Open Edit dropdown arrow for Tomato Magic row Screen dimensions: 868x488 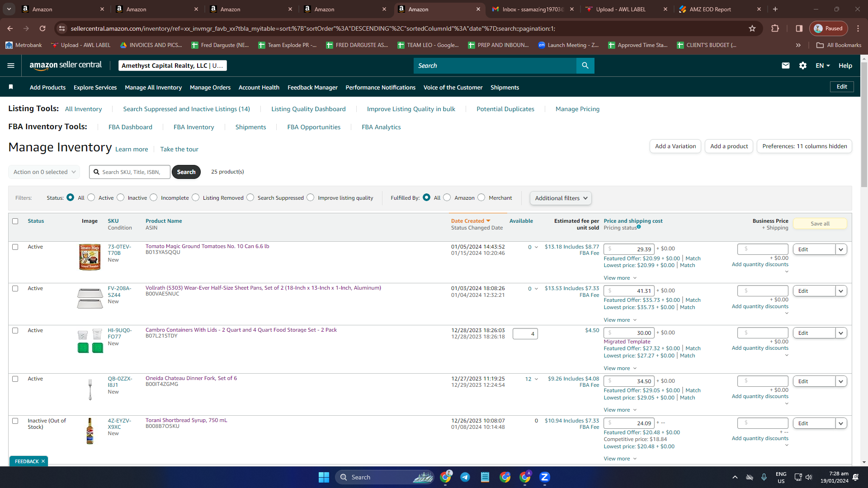coord(841,249)
